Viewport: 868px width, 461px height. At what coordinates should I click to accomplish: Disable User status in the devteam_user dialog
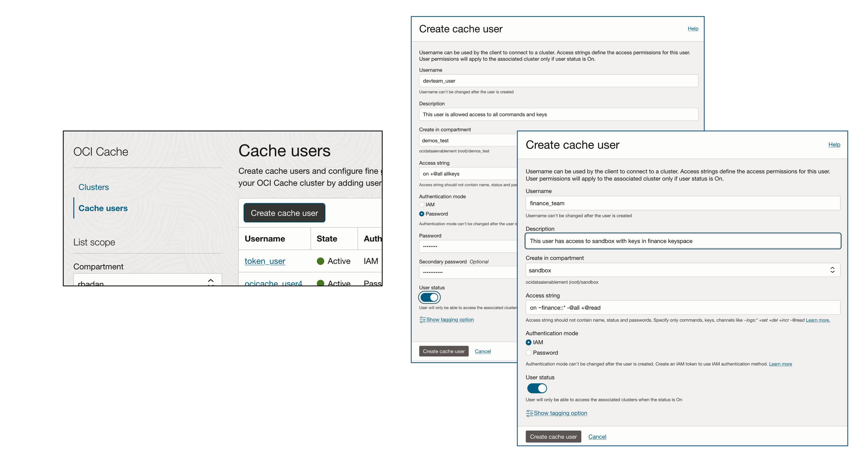[430, 297]
